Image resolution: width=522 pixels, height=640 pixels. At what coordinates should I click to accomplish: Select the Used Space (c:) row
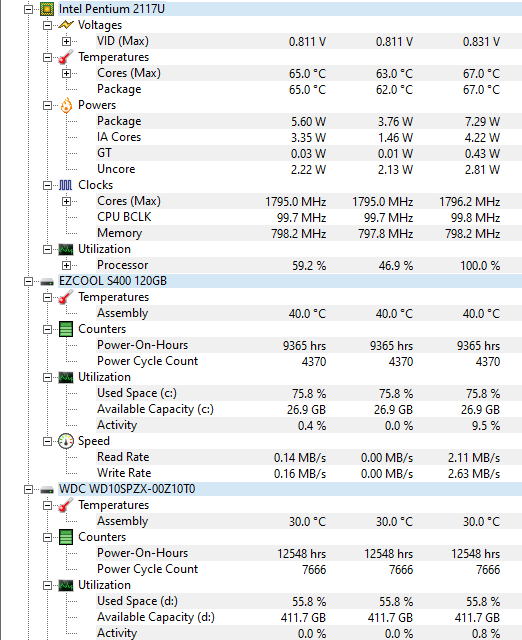point(309,393)
